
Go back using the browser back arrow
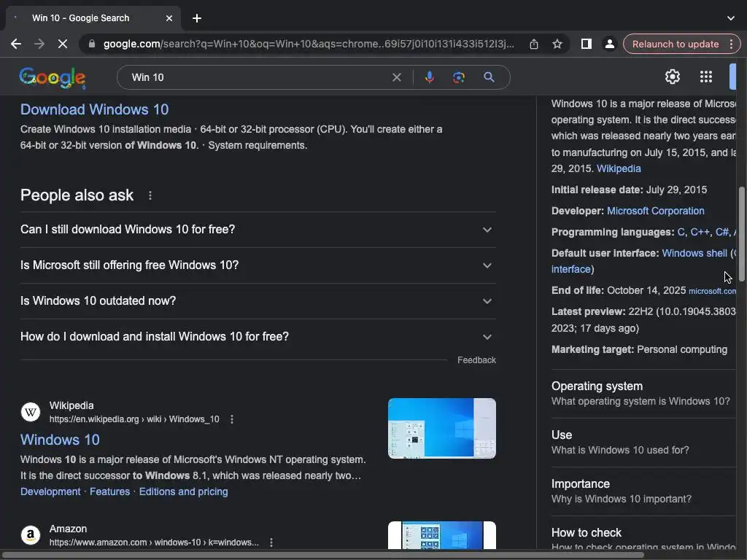coord(16,44)
